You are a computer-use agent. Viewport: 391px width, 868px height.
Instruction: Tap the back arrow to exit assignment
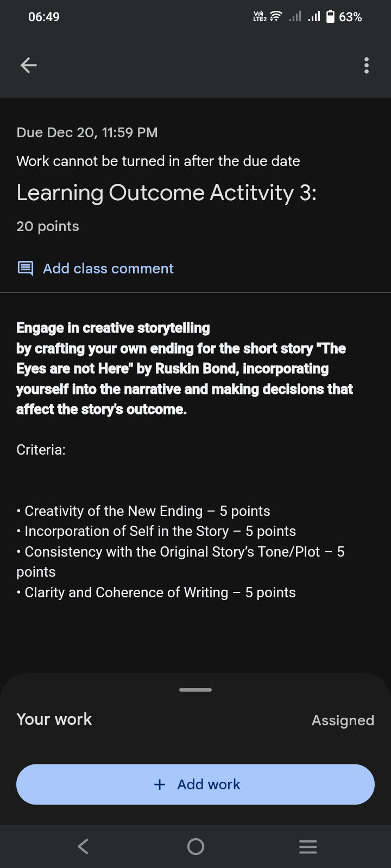pyautogui.click(x=28, y=65)
